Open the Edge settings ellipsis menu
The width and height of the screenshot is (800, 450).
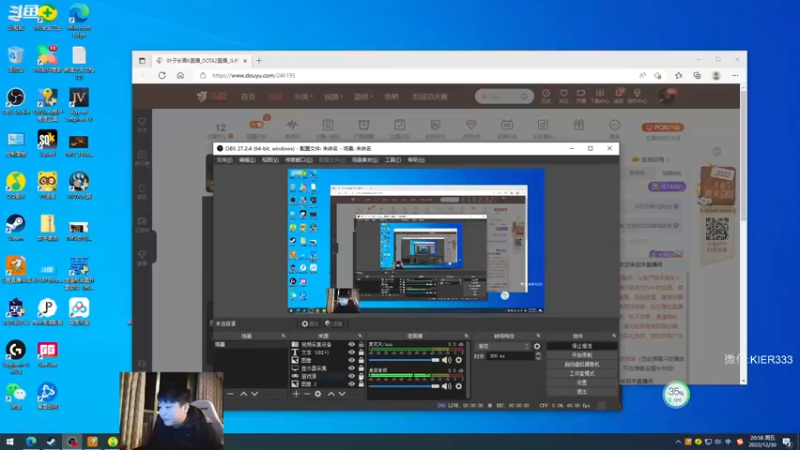735,76
